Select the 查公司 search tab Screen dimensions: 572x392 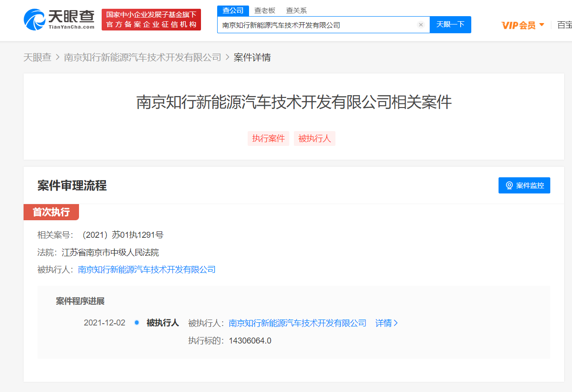tap(233, 11)
